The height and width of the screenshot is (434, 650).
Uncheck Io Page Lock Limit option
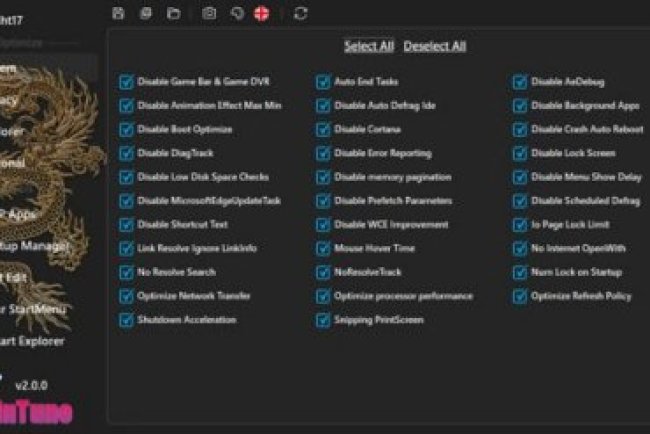click(520, 225)
